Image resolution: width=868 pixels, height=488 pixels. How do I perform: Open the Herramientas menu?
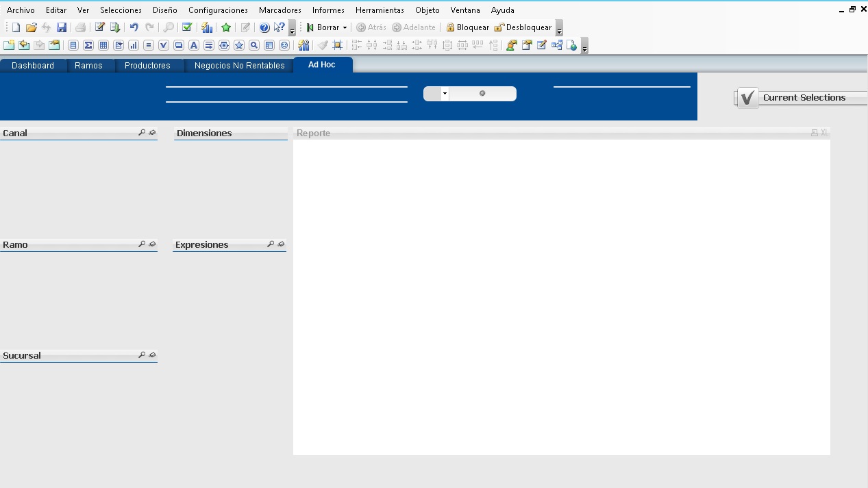[380, 10]
